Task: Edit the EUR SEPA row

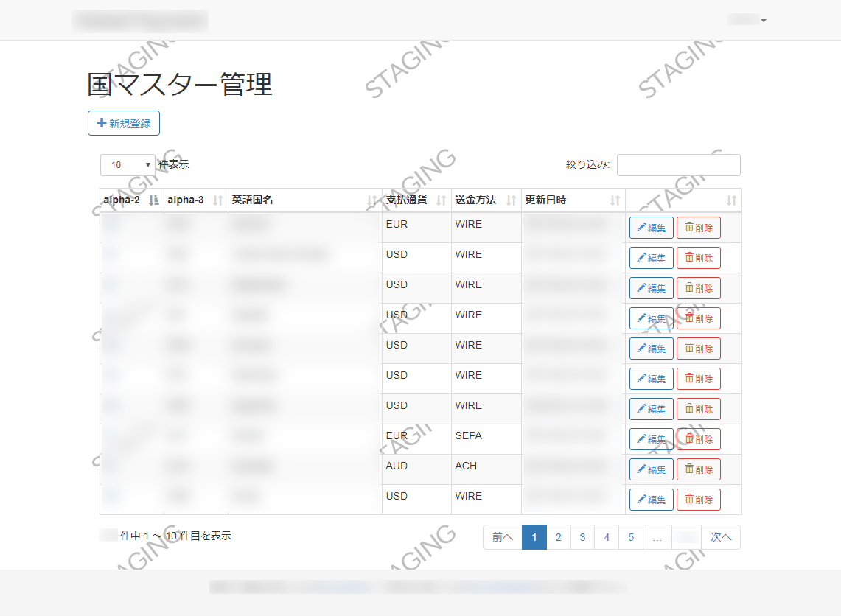Action: (x=651, y=439)
